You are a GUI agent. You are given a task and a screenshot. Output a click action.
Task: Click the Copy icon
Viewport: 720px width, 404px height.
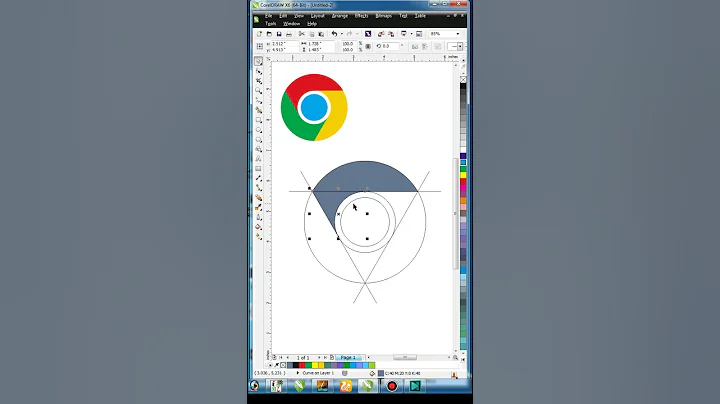pos(312,34)
